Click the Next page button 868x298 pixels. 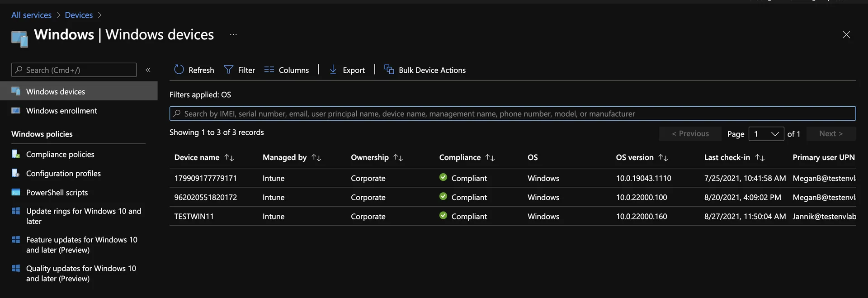pyautogui.click(x=831, y=134)
